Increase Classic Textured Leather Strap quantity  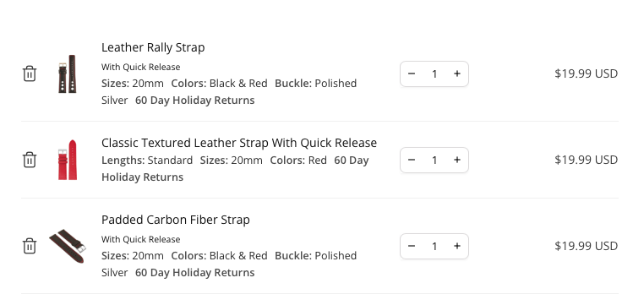[456, 160]
